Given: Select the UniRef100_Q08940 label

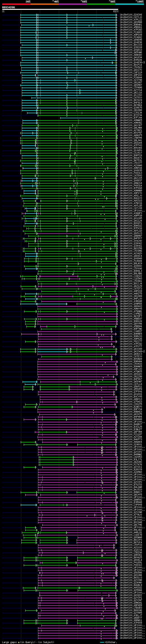Looking at the screenshot, I should pos(131,266).
